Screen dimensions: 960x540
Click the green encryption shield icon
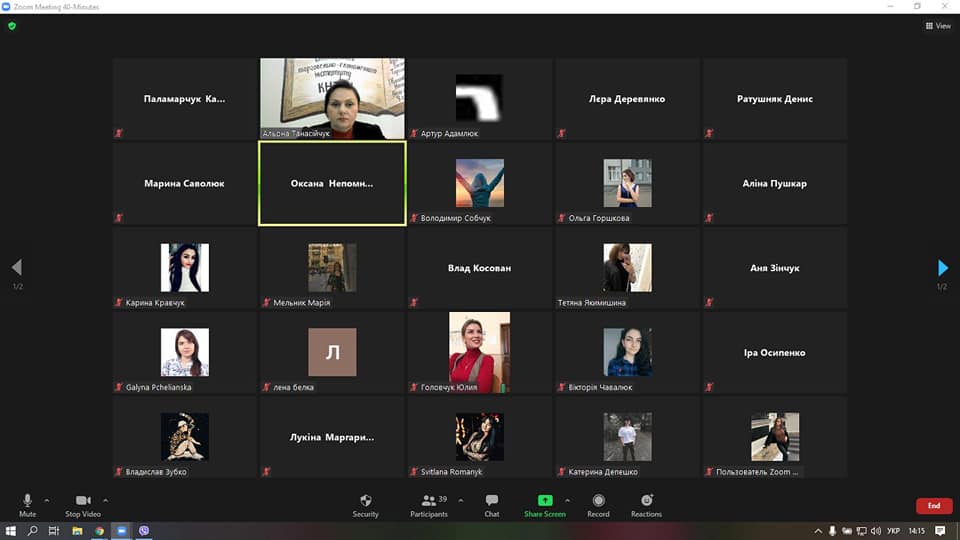(x=12, y=26)
